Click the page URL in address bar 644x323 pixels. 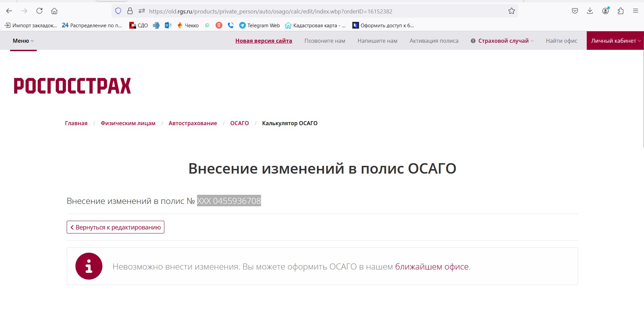coord(270,11)
